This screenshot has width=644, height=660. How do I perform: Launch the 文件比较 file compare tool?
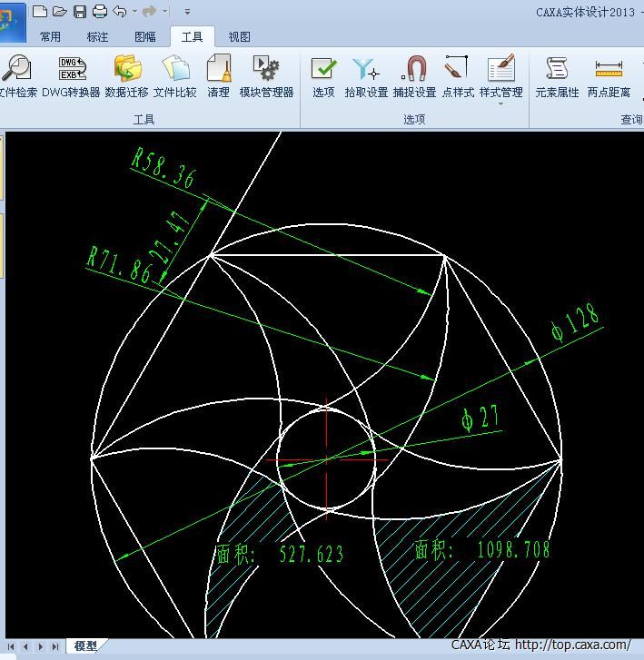174,76
